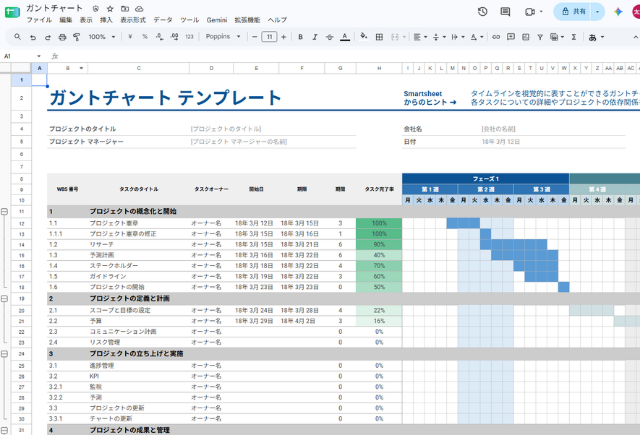Undo the last action
640x436 pixels.
33,37
